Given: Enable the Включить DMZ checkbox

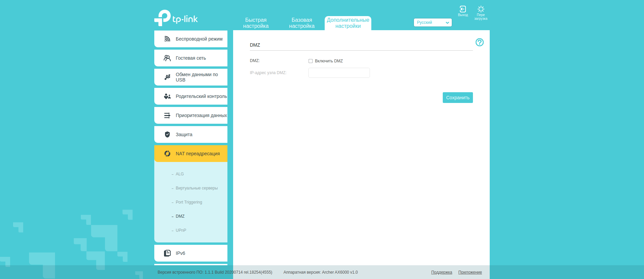Looking at the screenshot, I should [x=311, y=61].
